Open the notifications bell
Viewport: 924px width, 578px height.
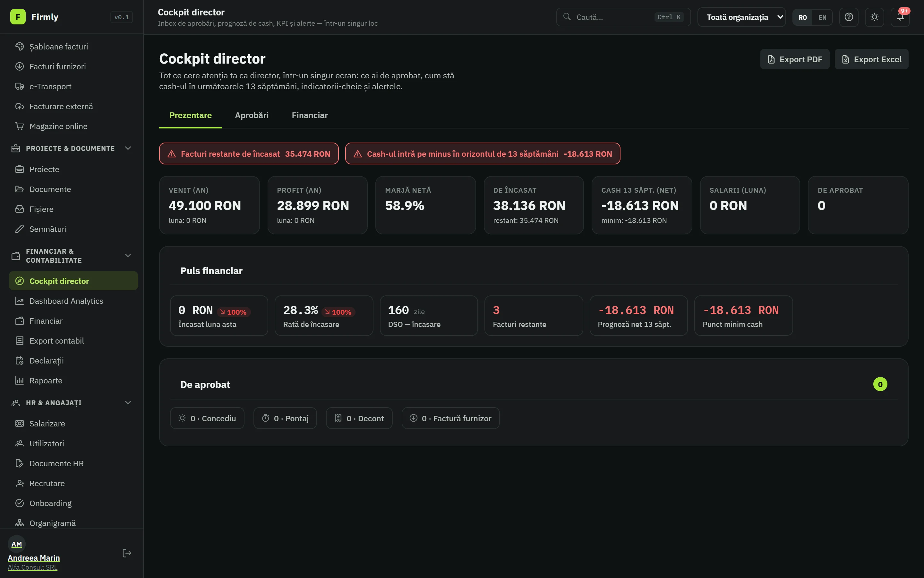[900, 17]
